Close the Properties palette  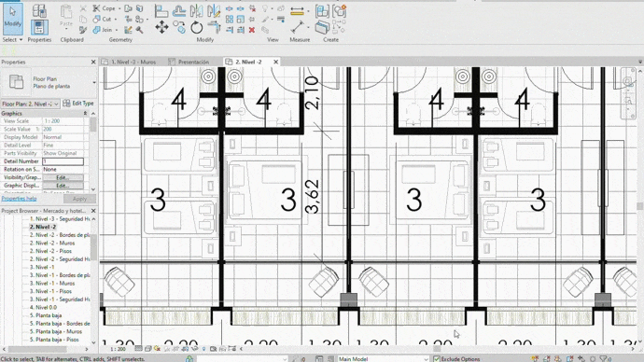click(93, 62)
